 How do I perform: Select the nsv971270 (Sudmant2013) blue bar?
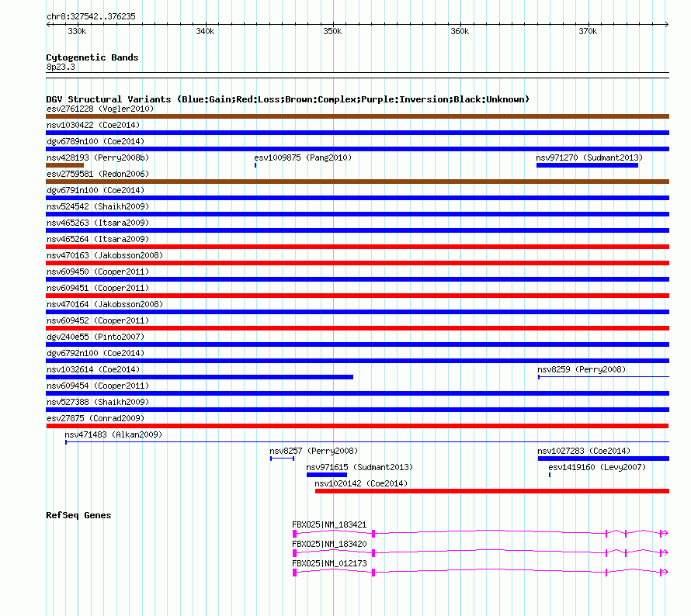587,165
